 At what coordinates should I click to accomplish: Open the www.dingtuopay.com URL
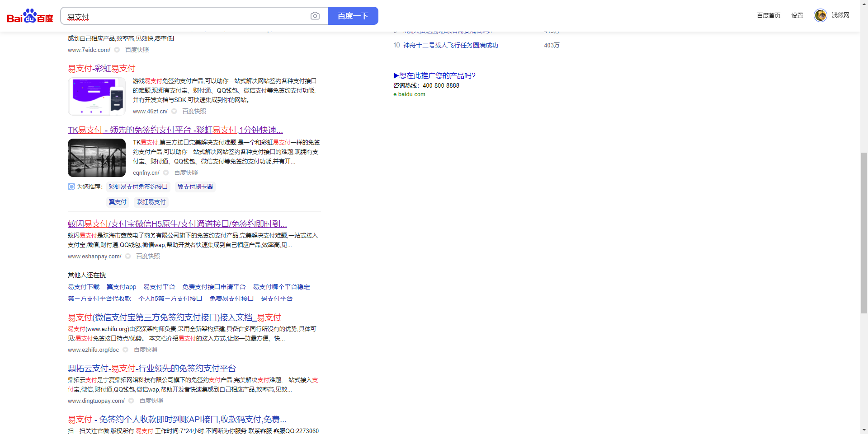point(96,401)
